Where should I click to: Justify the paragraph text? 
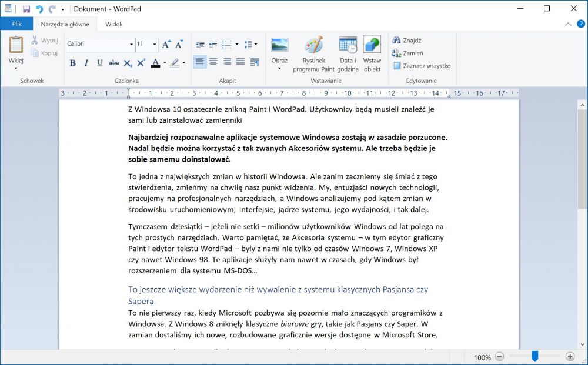tap(240, 62)
